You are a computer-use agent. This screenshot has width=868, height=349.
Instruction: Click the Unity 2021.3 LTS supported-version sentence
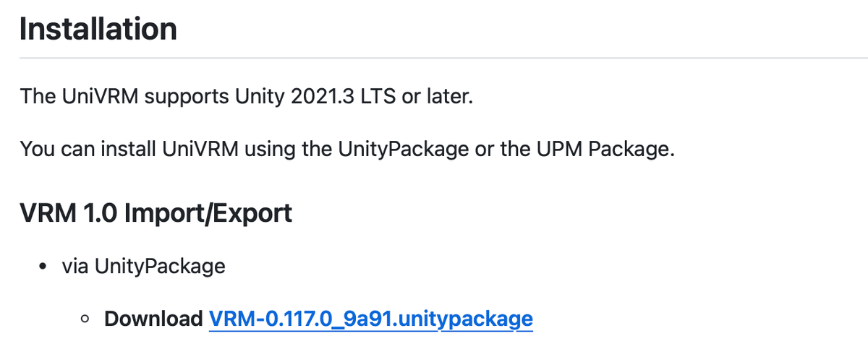pos(246,96)
